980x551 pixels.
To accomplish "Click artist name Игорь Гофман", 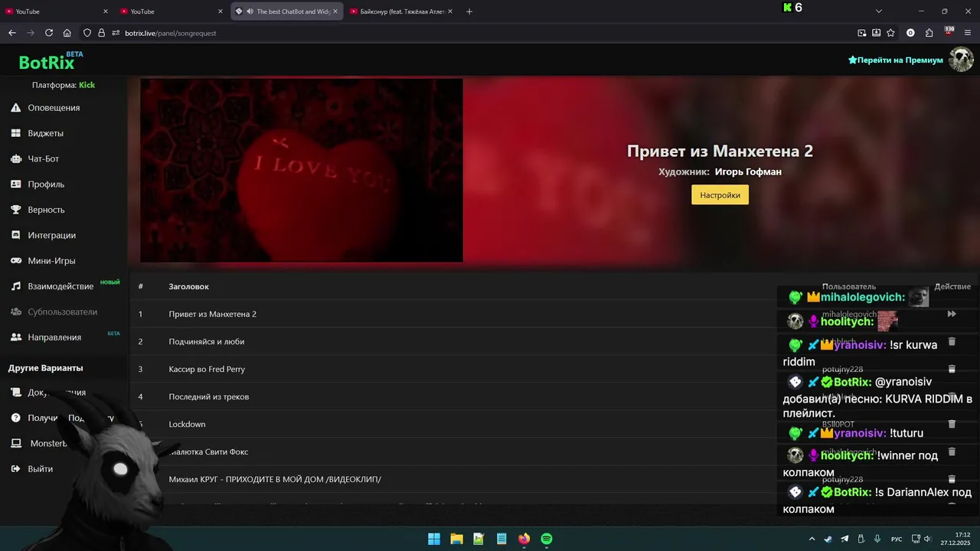I will click(x=747, y=172).
